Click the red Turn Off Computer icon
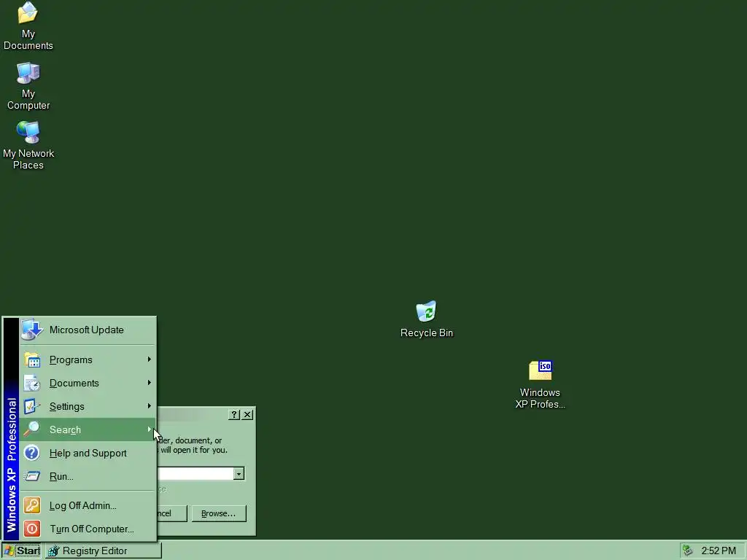 (x=32, y=529)
